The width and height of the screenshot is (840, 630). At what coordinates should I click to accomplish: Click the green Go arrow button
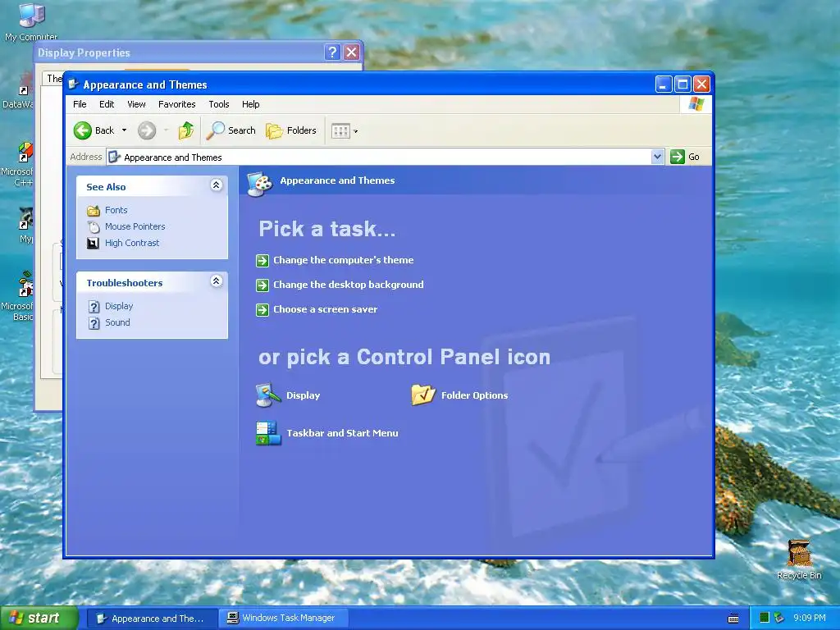677,157
